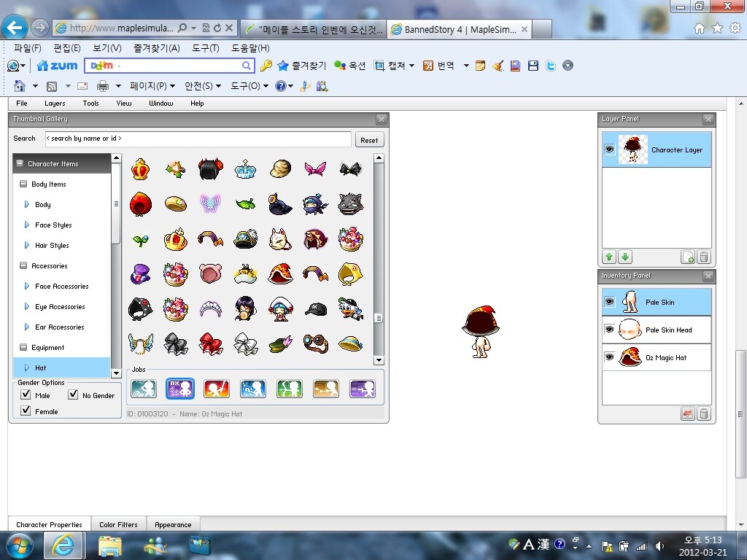The image size is (747, 560).
Task: Collapse the Body Items group
Action: click(23, 184)
